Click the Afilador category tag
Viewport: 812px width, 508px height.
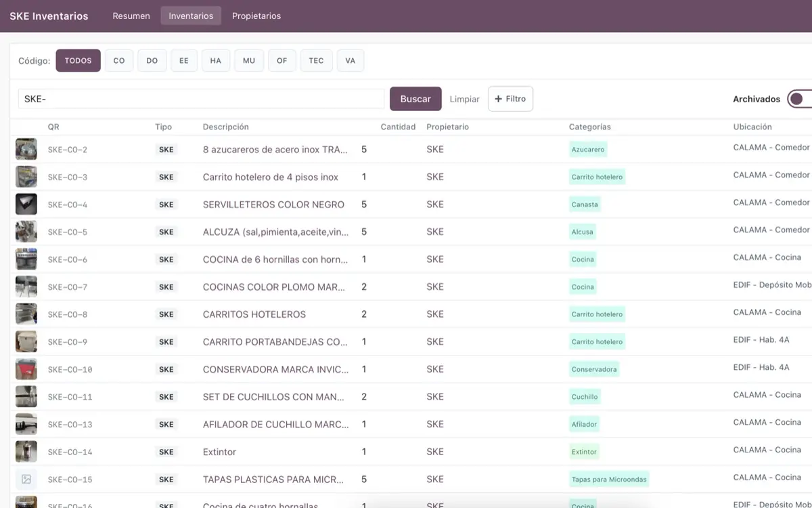(x=584, y=424)
